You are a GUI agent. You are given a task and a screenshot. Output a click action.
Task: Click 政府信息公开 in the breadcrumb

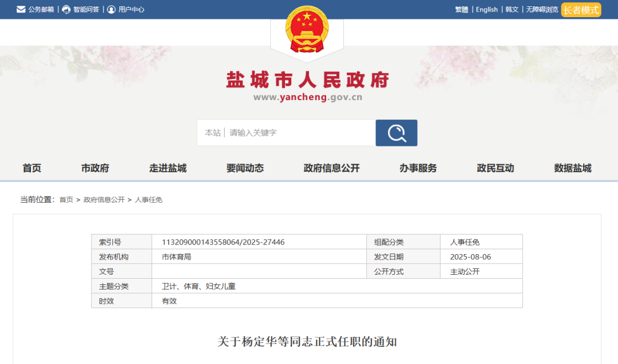pyautogui.click(x=104, y=200)
